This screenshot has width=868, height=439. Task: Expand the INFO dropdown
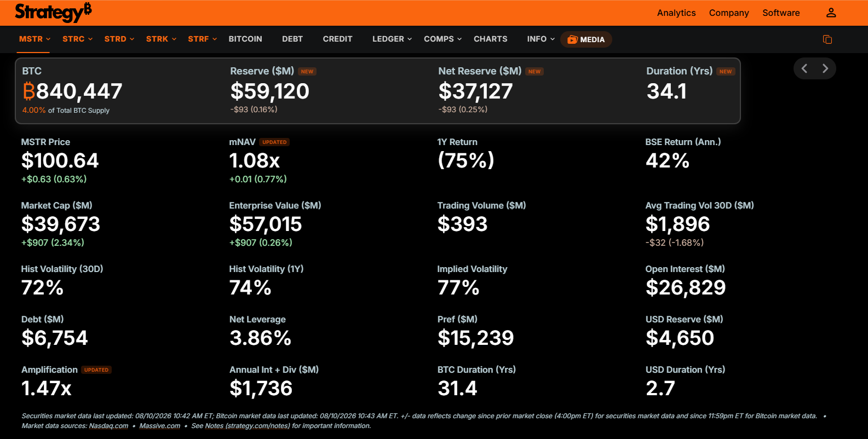point(541,39)
